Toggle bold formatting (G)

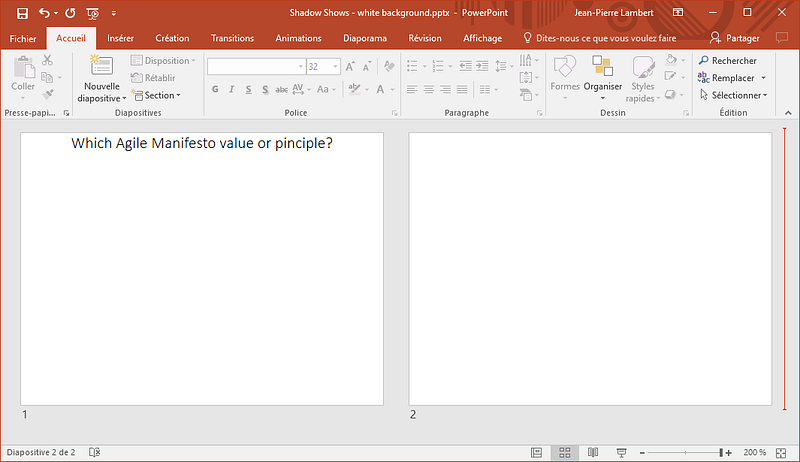point(215,90)
